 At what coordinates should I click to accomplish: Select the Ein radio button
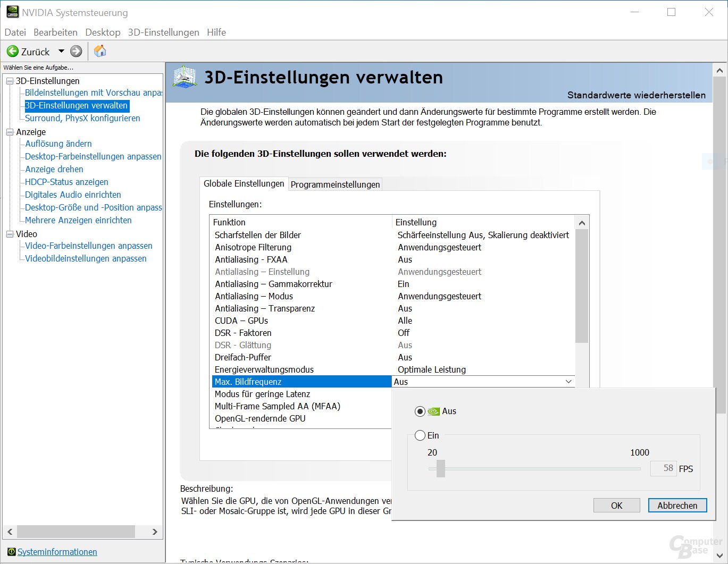click(x=420, y=436)
